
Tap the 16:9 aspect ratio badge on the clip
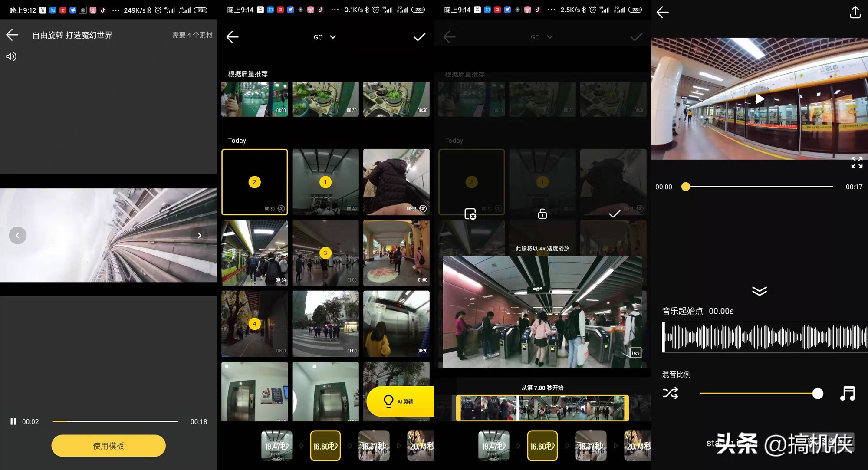click(635, 353)
